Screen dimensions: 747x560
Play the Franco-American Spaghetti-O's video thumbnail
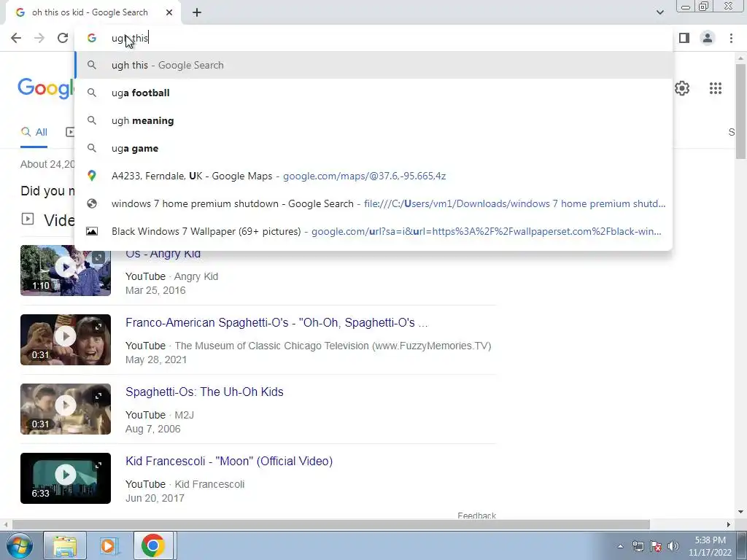click(x=66, y=340)
